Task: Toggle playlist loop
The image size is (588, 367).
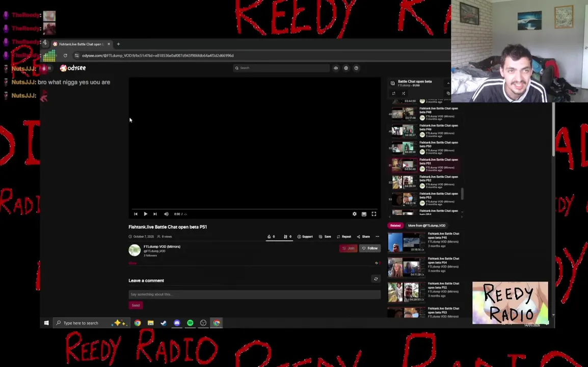Action: click(393, 93)
